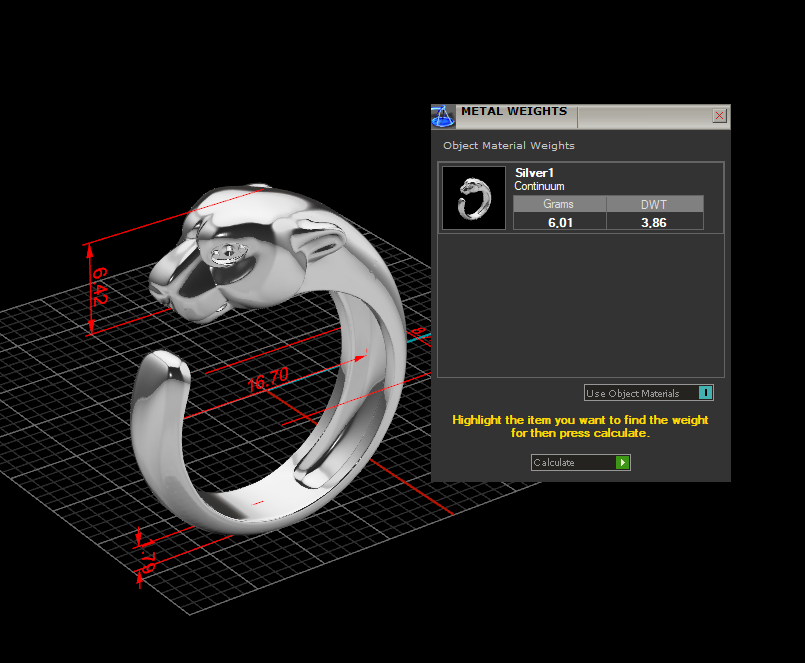Click the Continuum material label
Screen dimensions: 805x663
point(539,186)
